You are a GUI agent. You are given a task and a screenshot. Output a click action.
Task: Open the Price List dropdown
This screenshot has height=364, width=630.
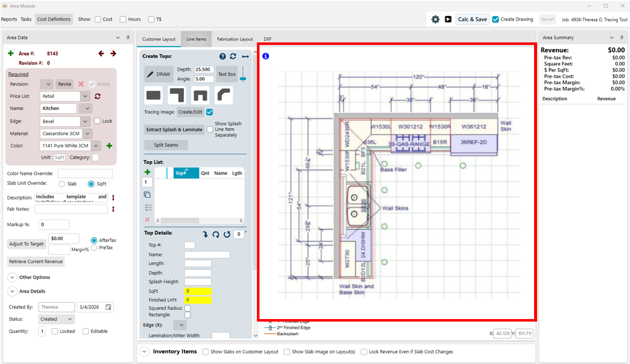coord(85,96)
